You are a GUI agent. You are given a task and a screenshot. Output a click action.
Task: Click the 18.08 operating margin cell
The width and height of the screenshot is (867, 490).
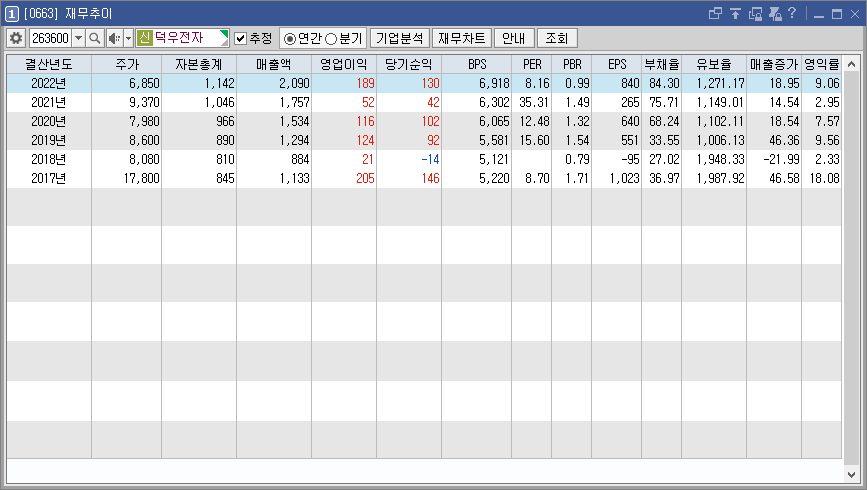coord(822,178)
